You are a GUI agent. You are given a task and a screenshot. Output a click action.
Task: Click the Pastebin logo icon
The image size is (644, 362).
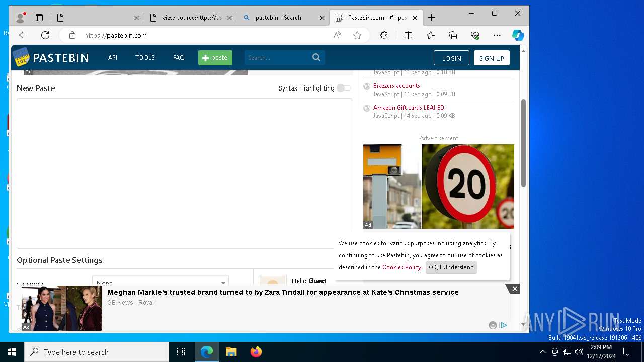point(21,57)
